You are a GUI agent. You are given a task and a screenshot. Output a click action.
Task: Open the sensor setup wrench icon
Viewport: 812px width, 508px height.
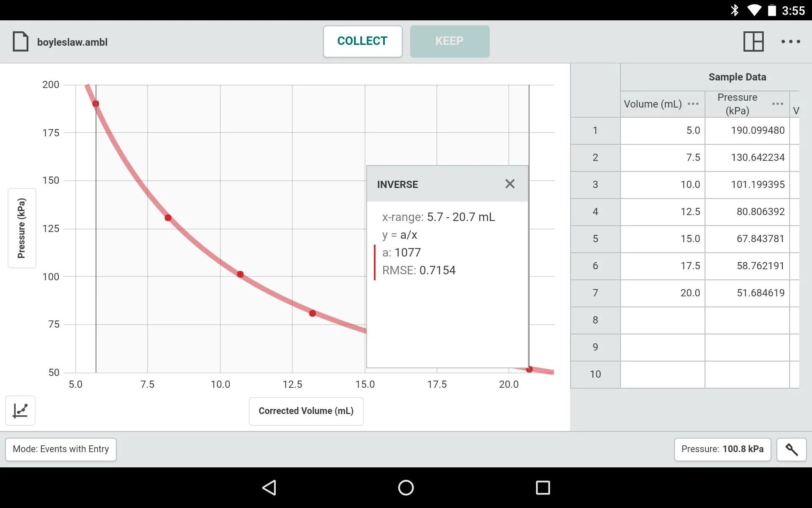point(791,449)
